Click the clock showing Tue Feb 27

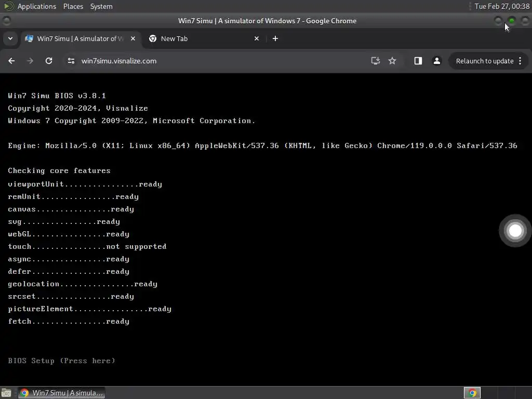coord(502,6)
